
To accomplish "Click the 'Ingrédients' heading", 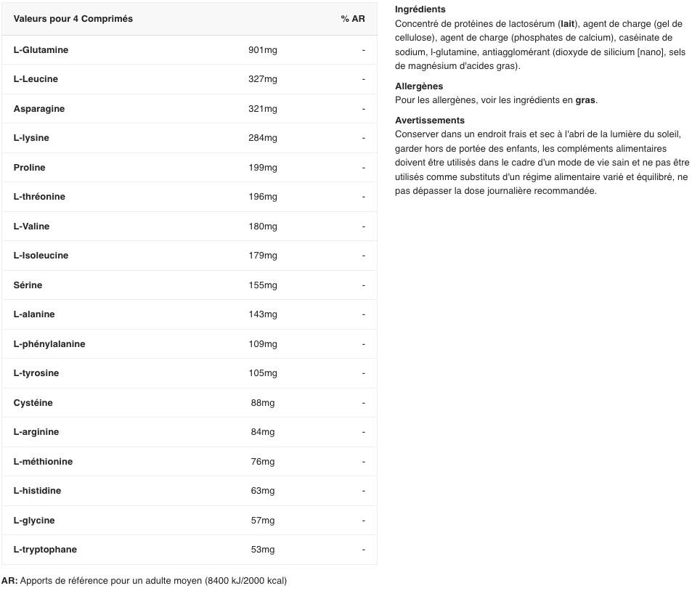I will click(420, 9).
